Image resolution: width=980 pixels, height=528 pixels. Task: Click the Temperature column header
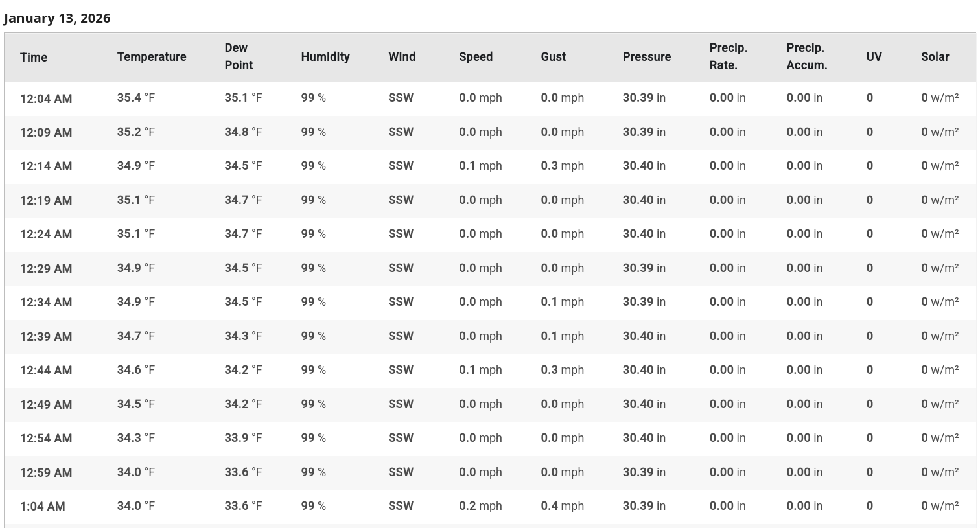(152, 57)
